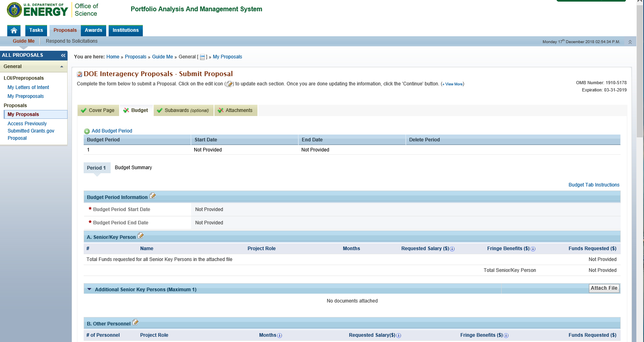
Task: Select My Proposals in the sidebar
Action: coord(36,114)
